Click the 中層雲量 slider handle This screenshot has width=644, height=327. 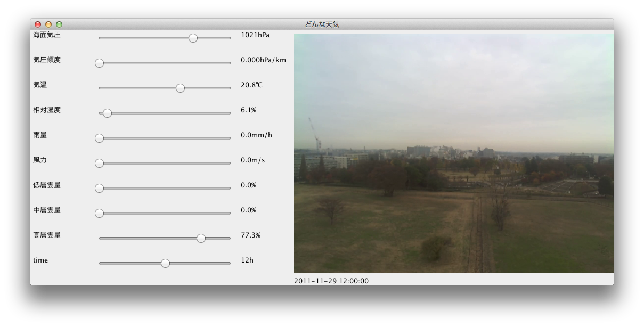[x=99, y=213]
